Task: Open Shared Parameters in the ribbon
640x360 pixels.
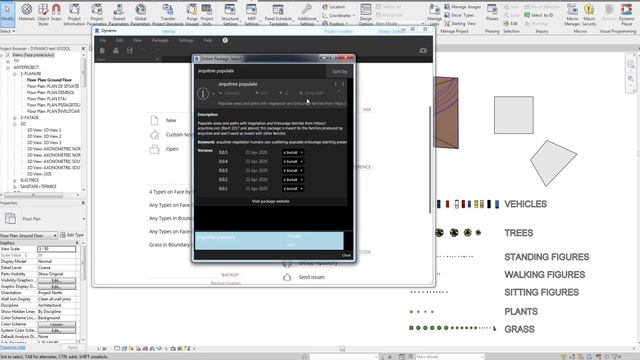Action: [119, 14]
